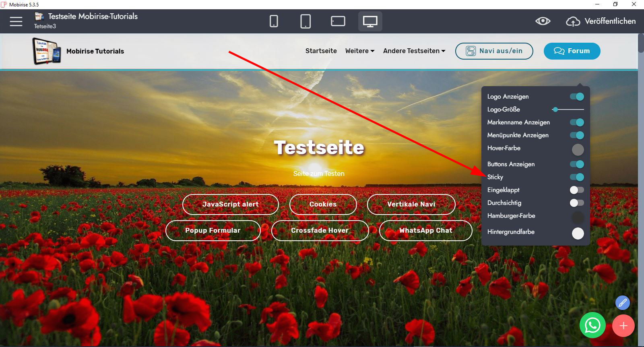
Task: Open the Startseite menu item
Action: click(321, 51)
